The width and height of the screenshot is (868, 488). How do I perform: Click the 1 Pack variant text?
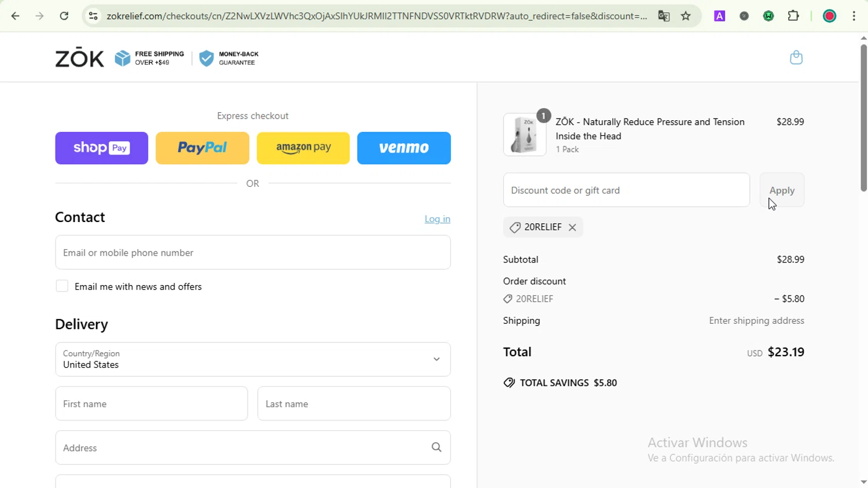(x=567, y=150)
